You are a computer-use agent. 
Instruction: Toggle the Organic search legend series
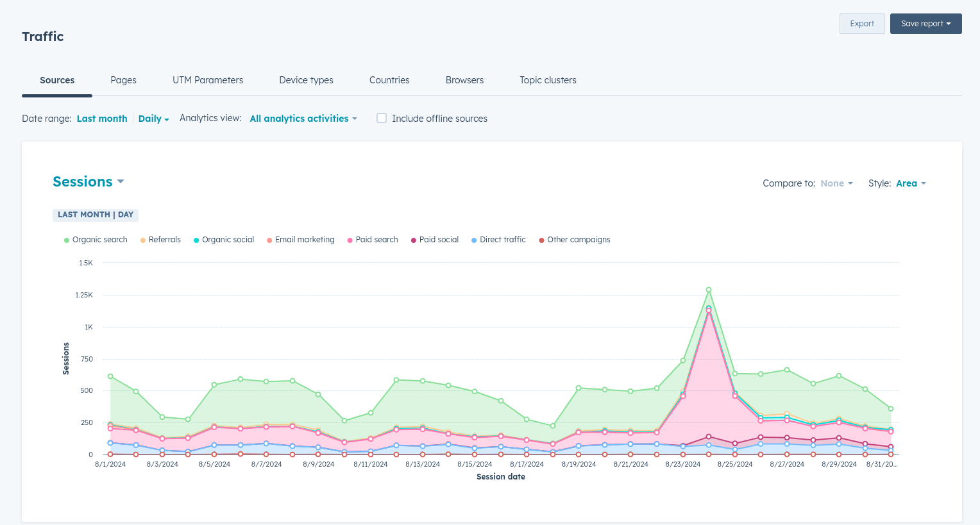[x=96, y=240]
